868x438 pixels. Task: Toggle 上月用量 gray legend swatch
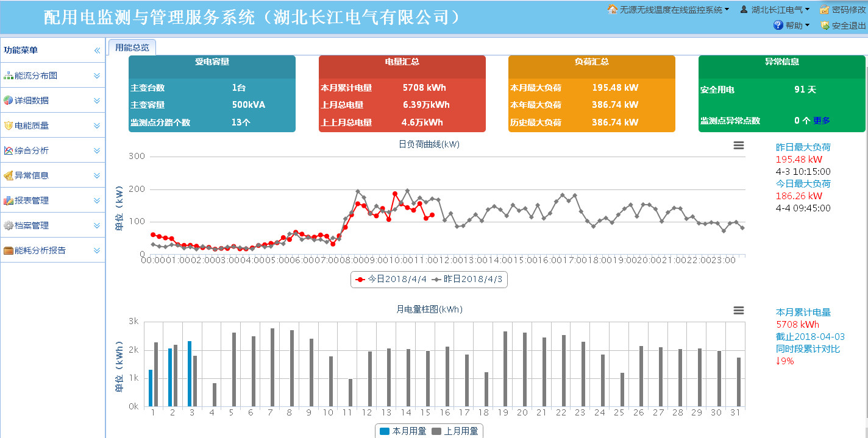tap(436, 431)
